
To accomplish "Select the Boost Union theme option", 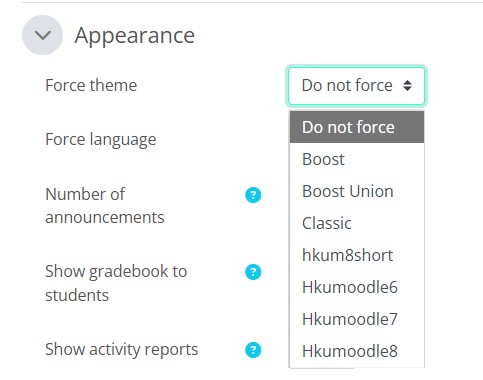I will (x=357, y=191).
